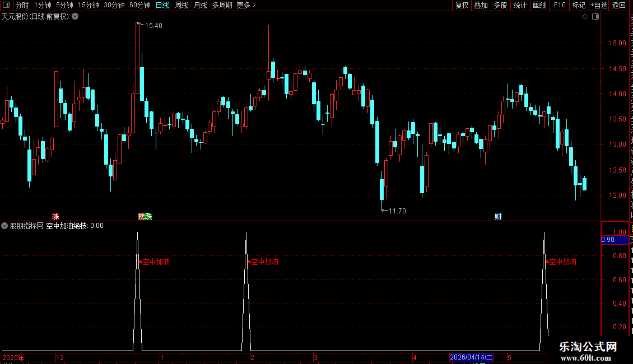
Task: Select the 60分钟 period tab
Action: pyautogui.click(x=139, y=5)
